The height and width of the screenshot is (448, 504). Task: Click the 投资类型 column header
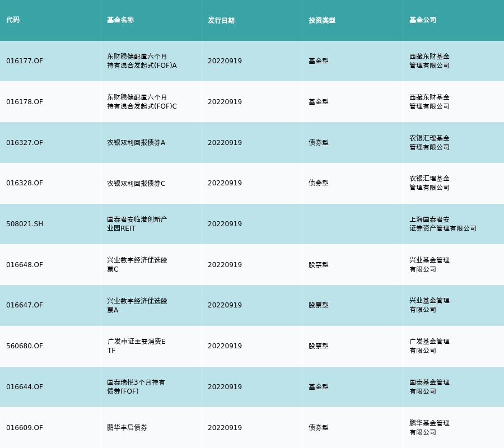click(x=322, y=20)
